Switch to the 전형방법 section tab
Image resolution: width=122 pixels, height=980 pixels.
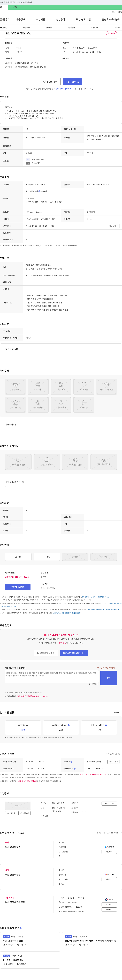click(x=94, y=27)
